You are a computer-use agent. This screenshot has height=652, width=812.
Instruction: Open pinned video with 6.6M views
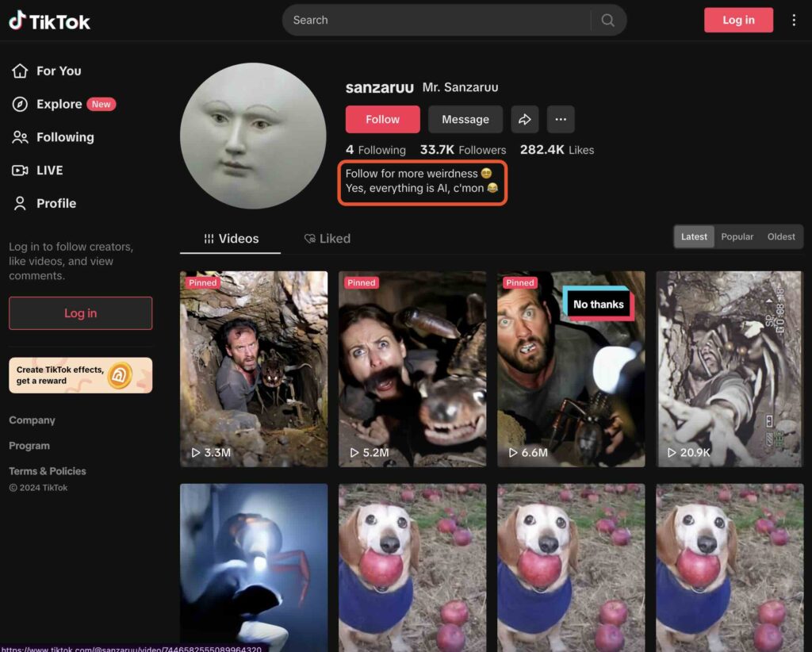571,369
